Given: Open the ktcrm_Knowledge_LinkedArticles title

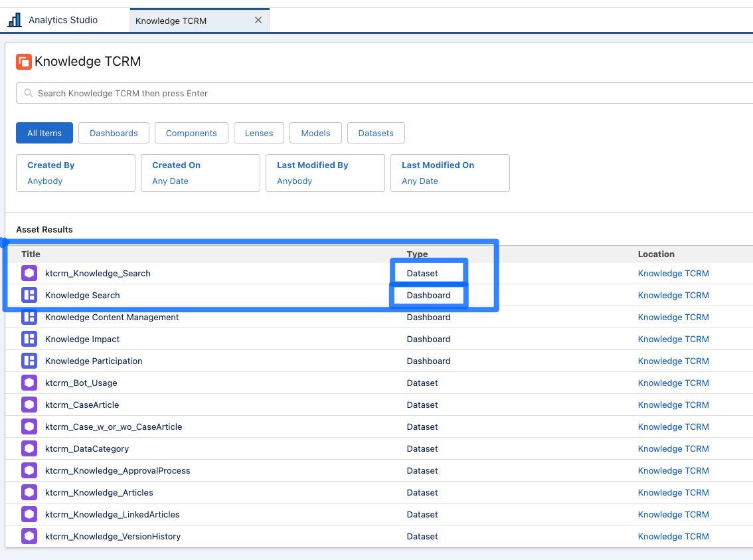Looking at the screenshot, I should click(x=112, y=514).
